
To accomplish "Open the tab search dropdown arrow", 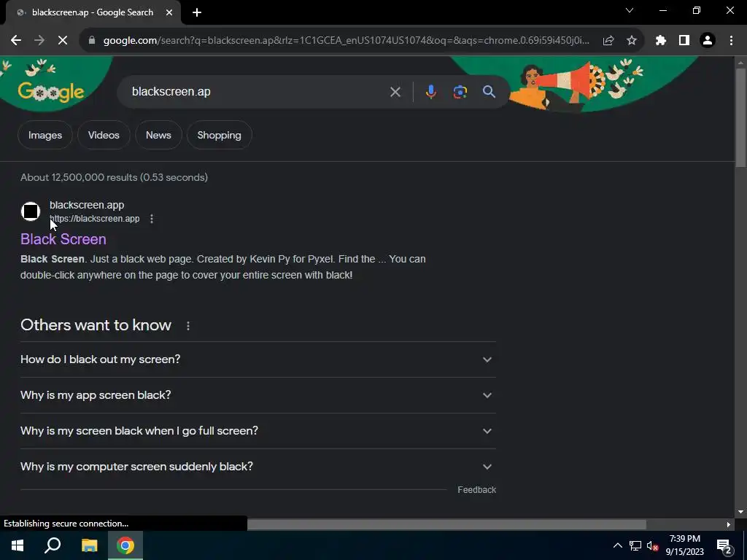I will [x=630, y=10].
